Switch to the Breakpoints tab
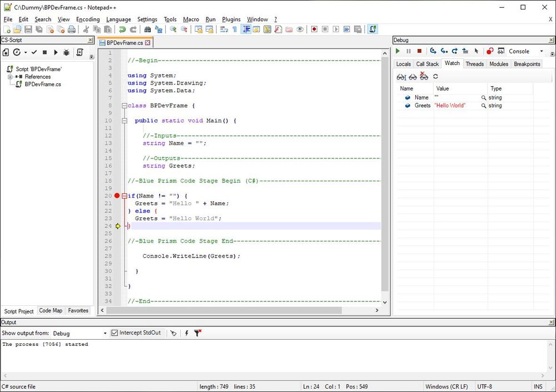 point(527,64)
